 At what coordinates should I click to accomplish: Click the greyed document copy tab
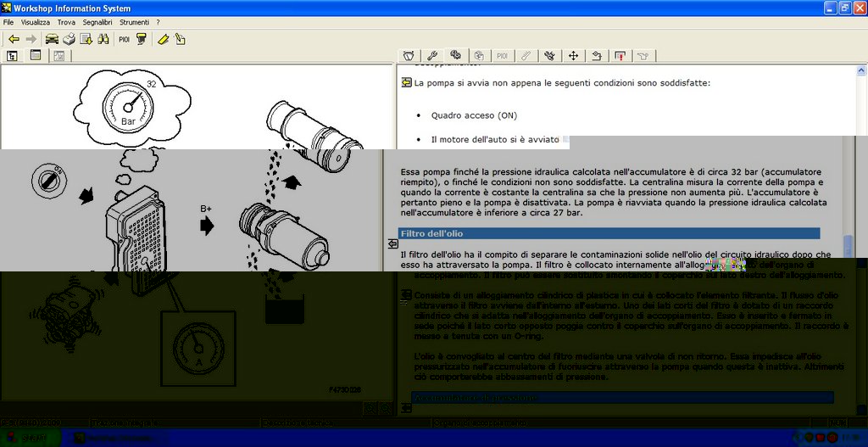480,55
